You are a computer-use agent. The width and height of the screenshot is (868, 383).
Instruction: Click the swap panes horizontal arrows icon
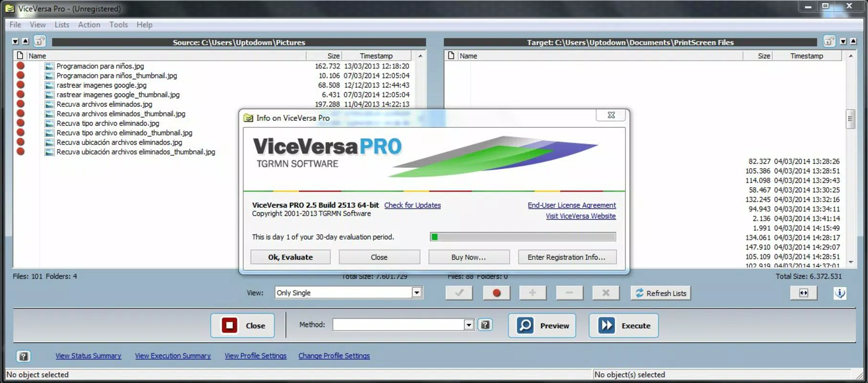point(804,293)
